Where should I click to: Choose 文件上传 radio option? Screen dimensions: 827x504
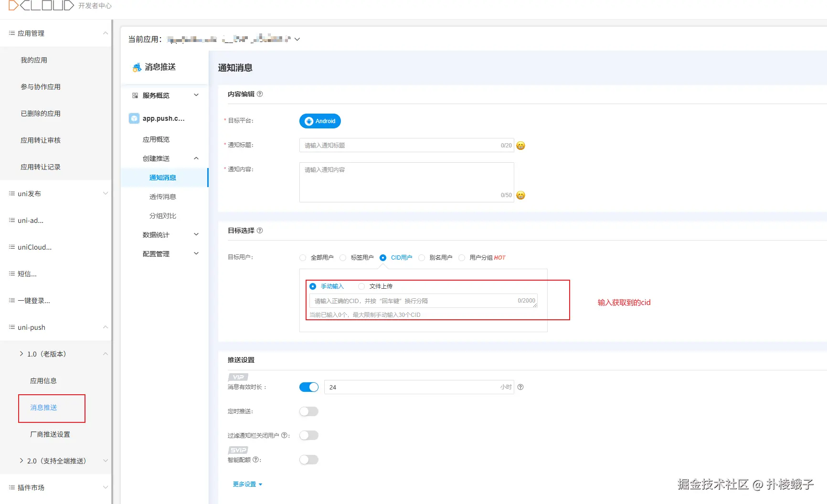[x=361, y=286]
